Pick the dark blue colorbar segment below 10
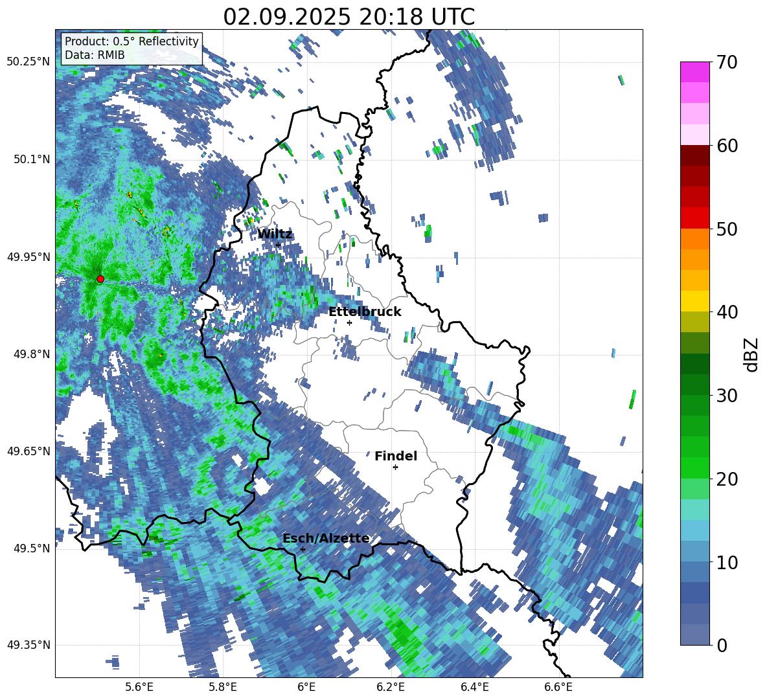The width and height of the screenshot is (767, 700). [694, 593]
